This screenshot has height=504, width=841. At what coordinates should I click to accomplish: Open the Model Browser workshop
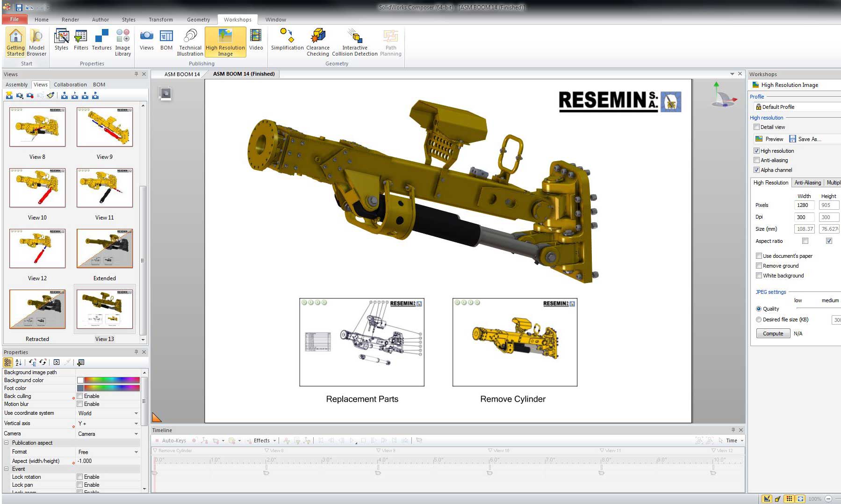[x=36, y=42]
